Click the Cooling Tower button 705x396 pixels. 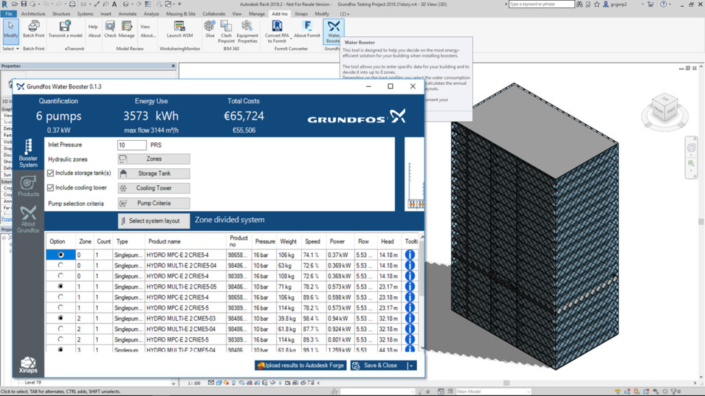point(154,188)
